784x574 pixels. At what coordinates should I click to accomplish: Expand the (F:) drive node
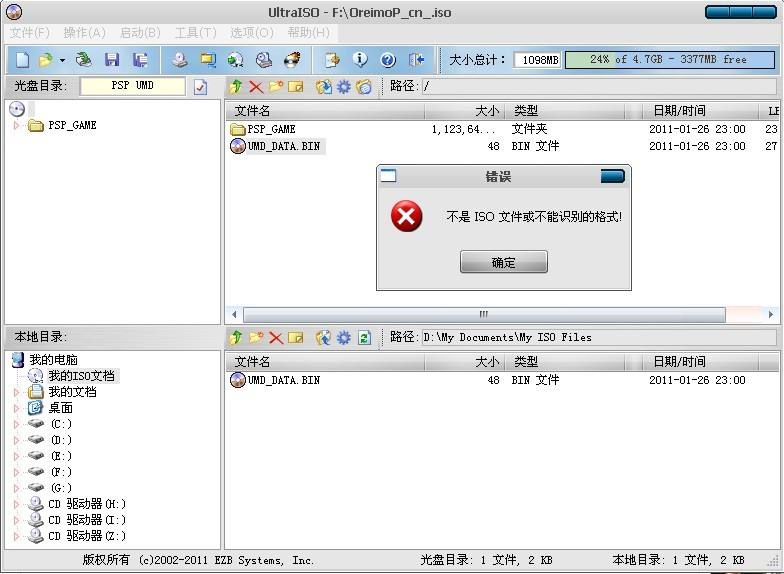[16, 472]
